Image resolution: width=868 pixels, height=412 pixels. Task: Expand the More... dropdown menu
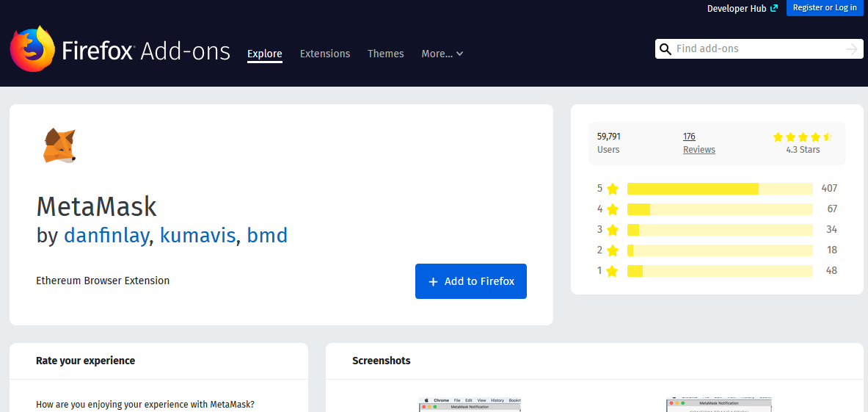point(442,54)
